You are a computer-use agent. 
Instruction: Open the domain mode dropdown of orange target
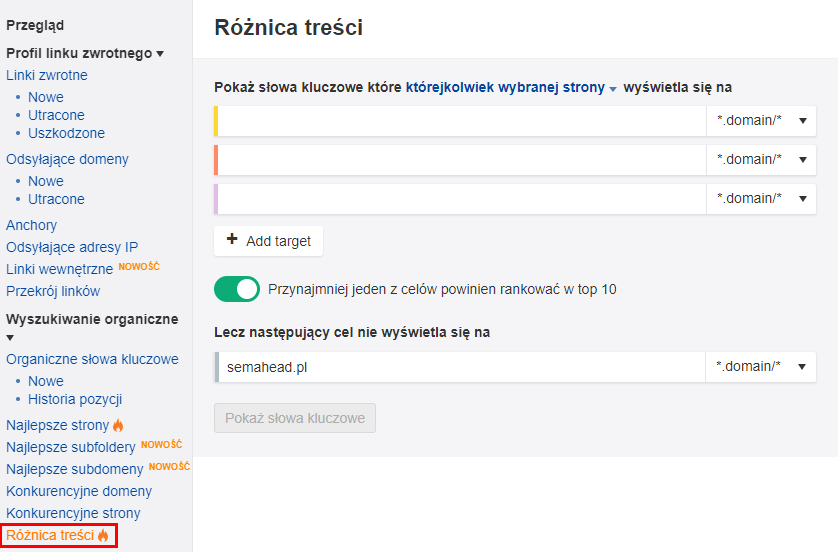pyautogui.click(x=761, y=160)
